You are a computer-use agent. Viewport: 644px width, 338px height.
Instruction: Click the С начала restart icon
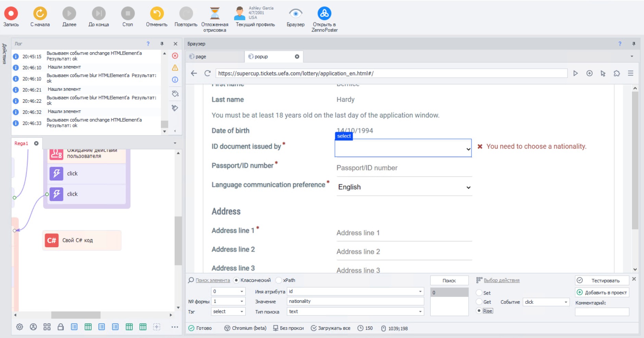point(40,14)
